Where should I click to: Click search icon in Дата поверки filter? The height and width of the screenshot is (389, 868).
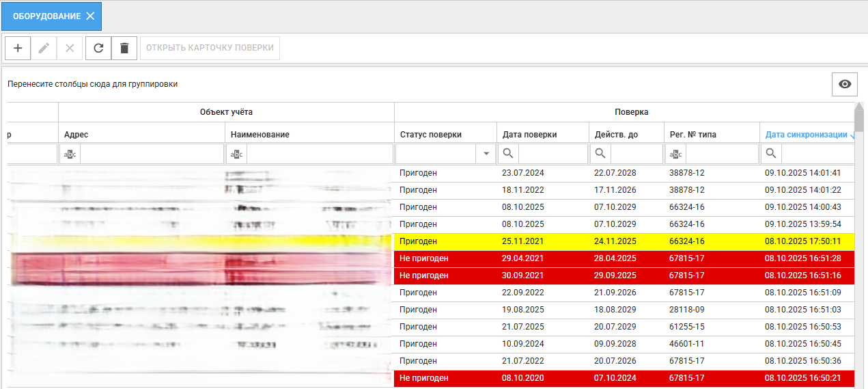pos(508,154)
